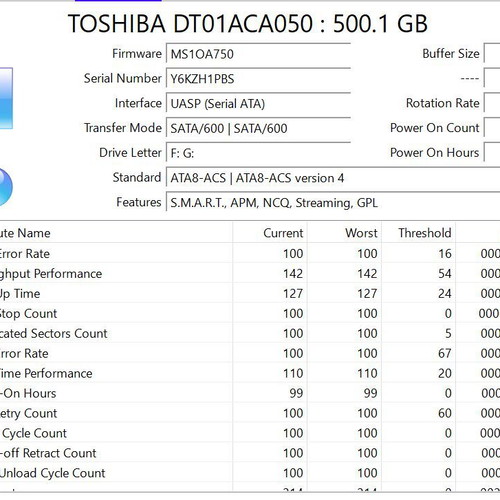Click the Serial Number field Y6KZH1PBS

tap(258, 78)
